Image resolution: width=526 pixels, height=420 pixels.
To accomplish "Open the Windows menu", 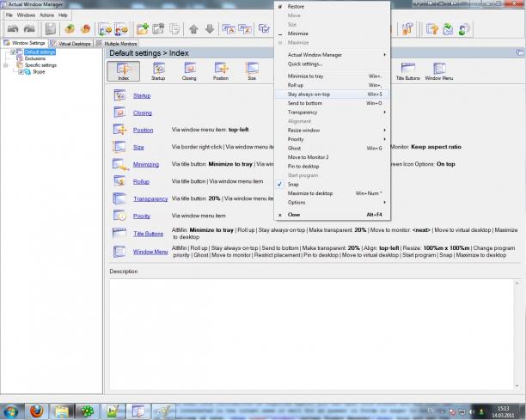I will [x=26, y=15].
